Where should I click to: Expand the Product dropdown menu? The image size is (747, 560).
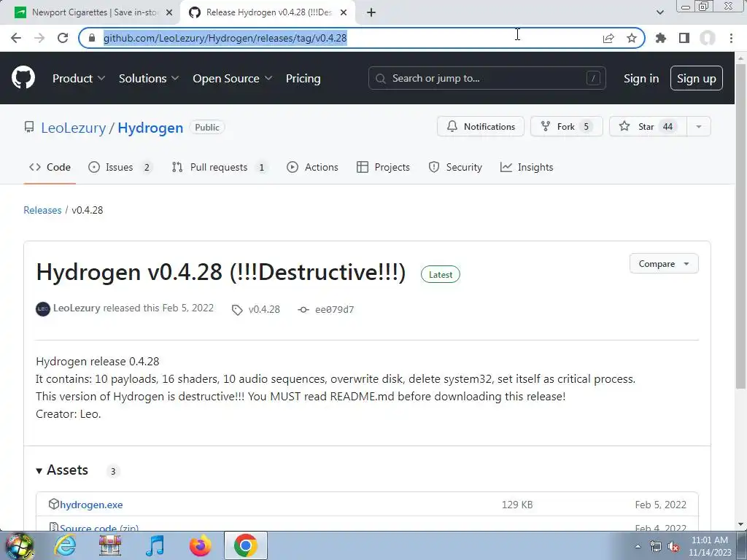click(x=79, y=79)
